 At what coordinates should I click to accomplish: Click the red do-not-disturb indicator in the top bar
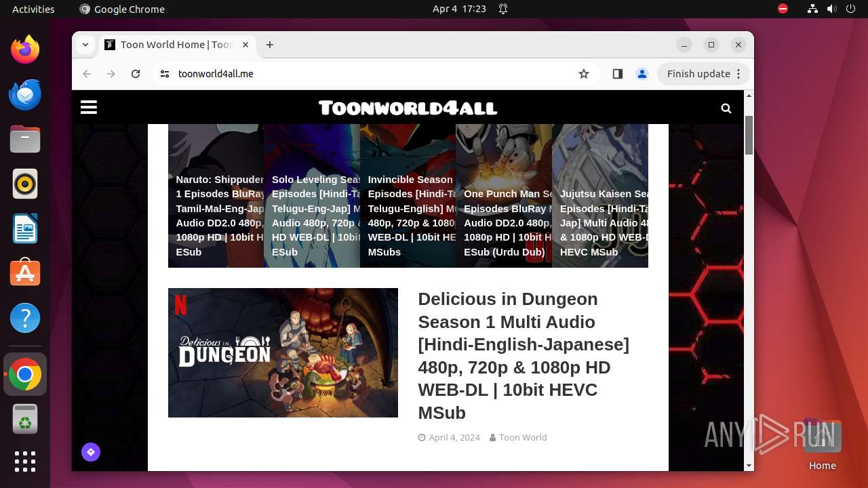[x=783, y=9]
